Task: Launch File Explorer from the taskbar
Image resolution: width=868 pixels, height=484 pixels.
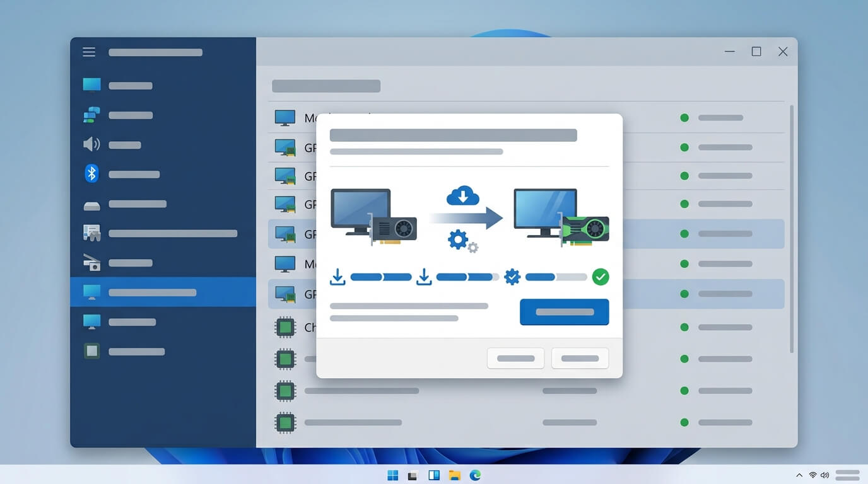Action: click(454, 475)
